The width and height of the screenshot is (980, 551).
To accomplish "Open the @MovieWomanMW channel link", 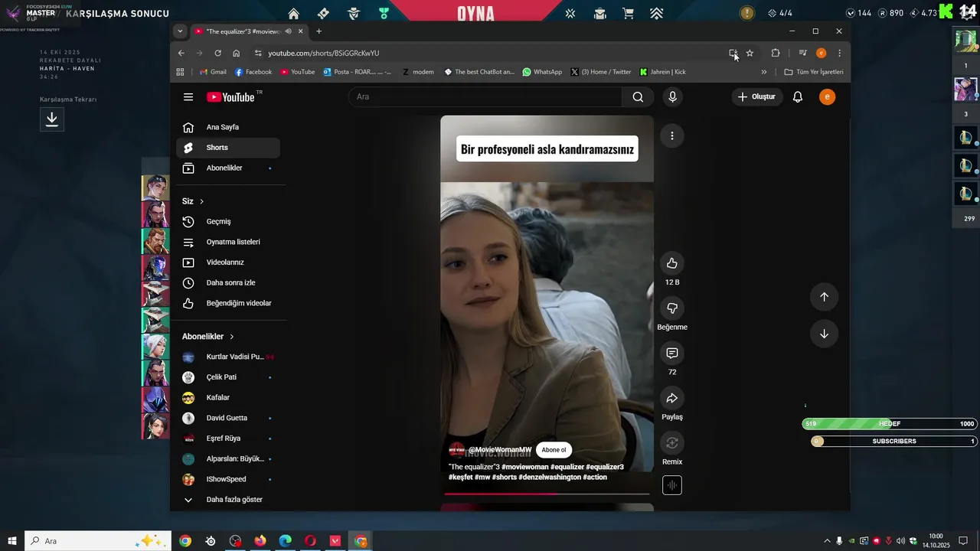I will [x=500, y=450].
